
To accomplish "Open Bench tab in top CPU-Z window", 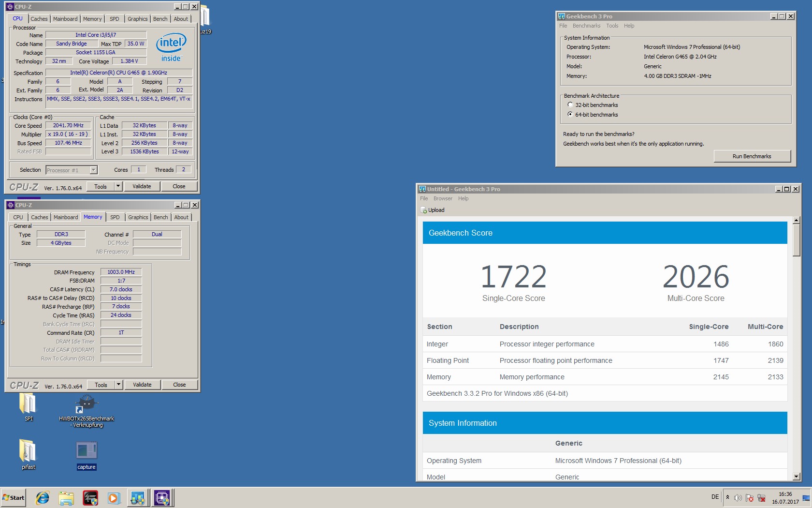I will 160,19.
